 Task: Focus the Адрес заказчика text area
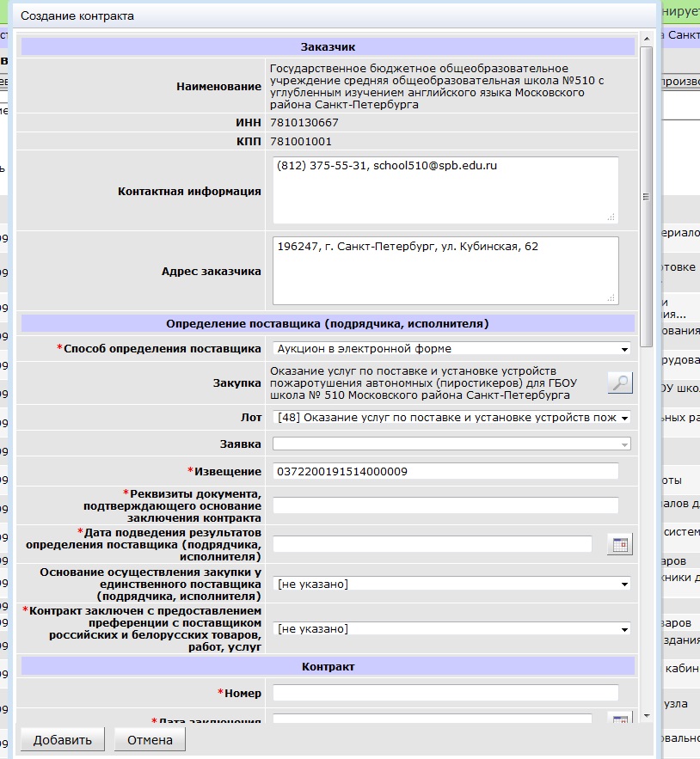(x=445, y=271)
